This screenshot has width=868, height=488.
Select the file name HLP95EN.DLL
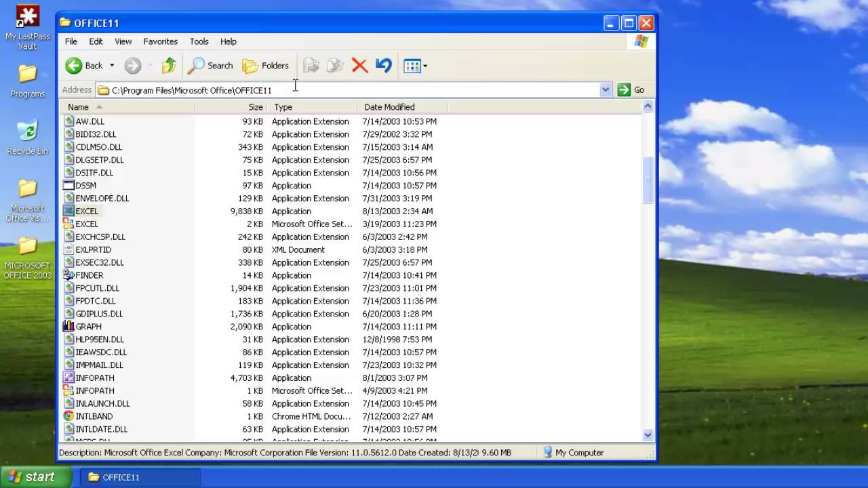tap(100, 340)
